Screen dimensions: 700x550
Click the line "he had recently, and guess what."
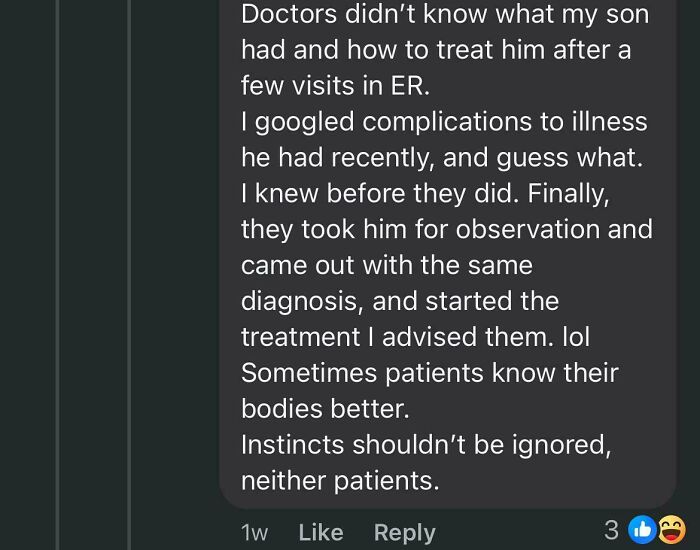[x=442, y=158]
